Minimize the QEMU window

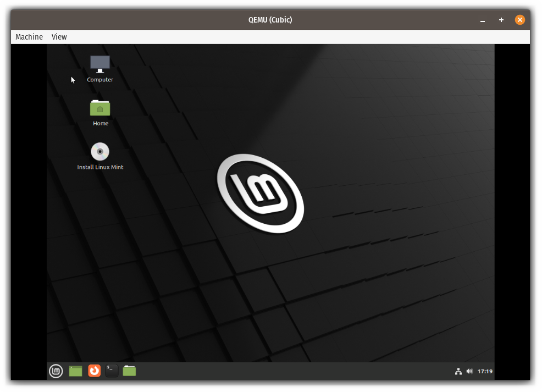[x=482, y=20]
